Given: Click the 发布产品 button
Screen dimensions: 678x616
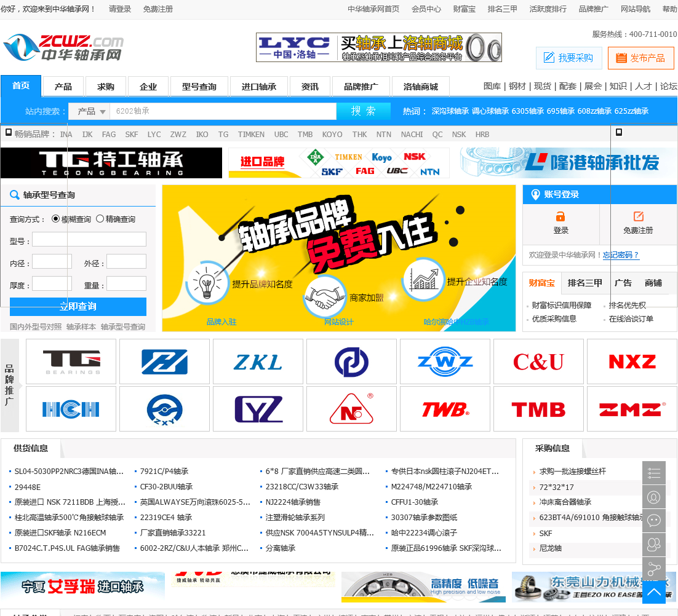Looking at the screenshot, I should point(640,58).
